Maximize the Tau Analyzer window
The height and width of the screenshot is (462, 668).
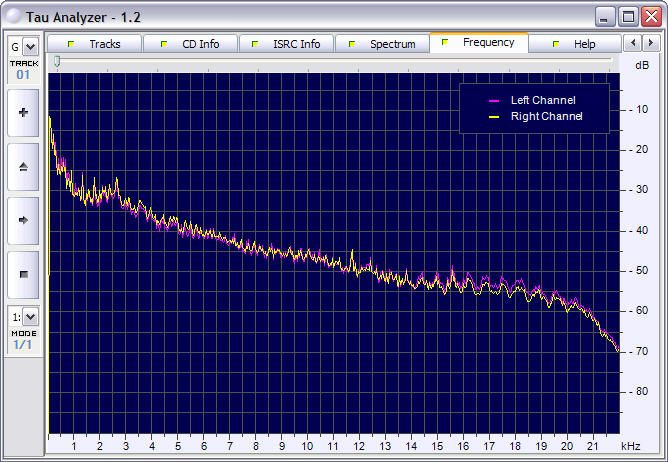(x=627, y=17)
